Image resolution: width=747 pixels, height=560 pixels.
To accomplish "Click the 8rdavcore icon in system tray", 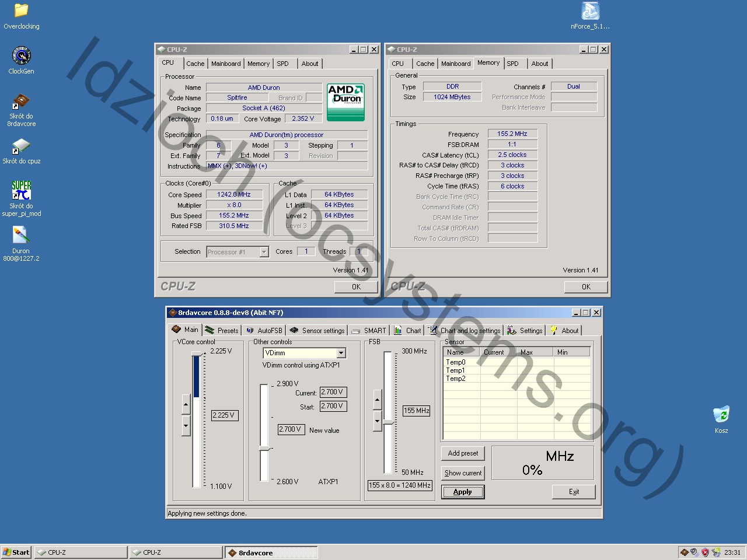I will point(685,552).
